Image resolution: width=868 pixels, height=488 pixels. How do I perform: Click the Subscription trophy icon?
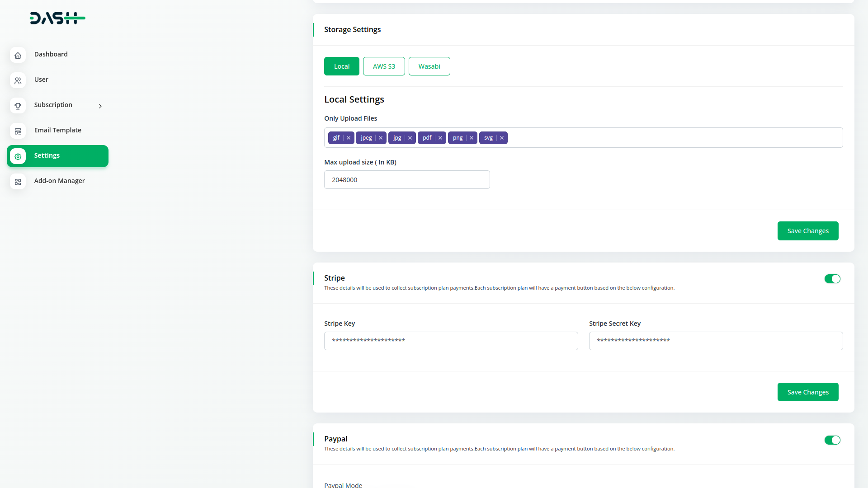point(18,106)
